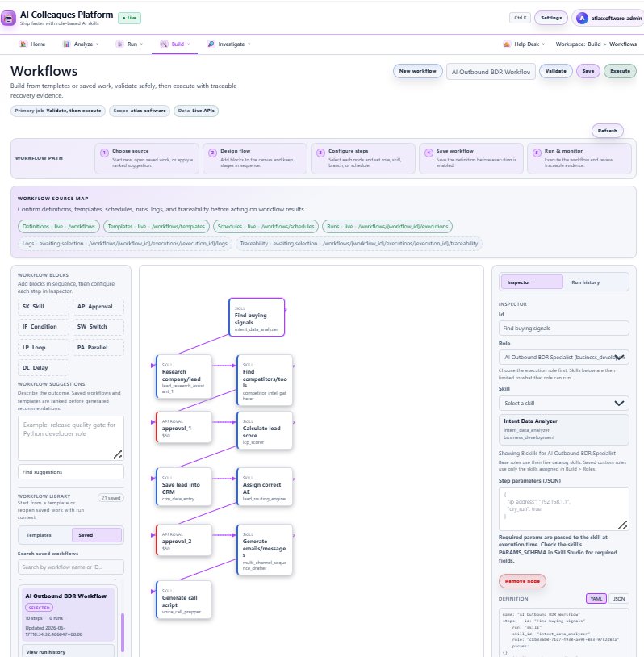Open Settings
The height and width of the screenshot is (657, 644).
point(551,18)
